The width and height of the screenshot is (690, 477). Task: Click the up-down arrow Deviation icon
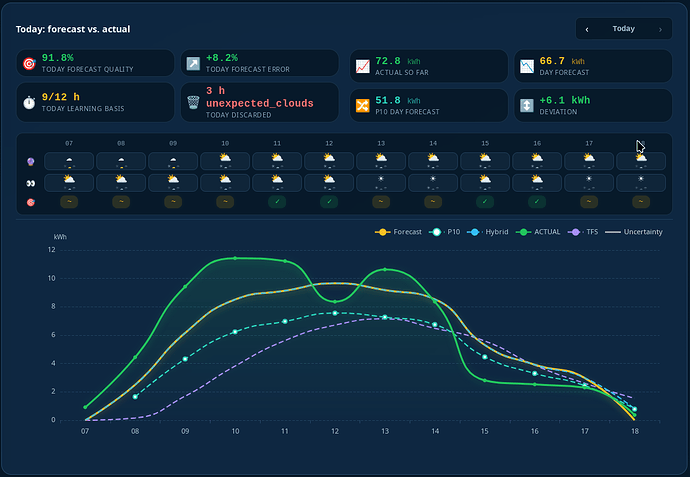pyautogui.click(x=527, y=106)
